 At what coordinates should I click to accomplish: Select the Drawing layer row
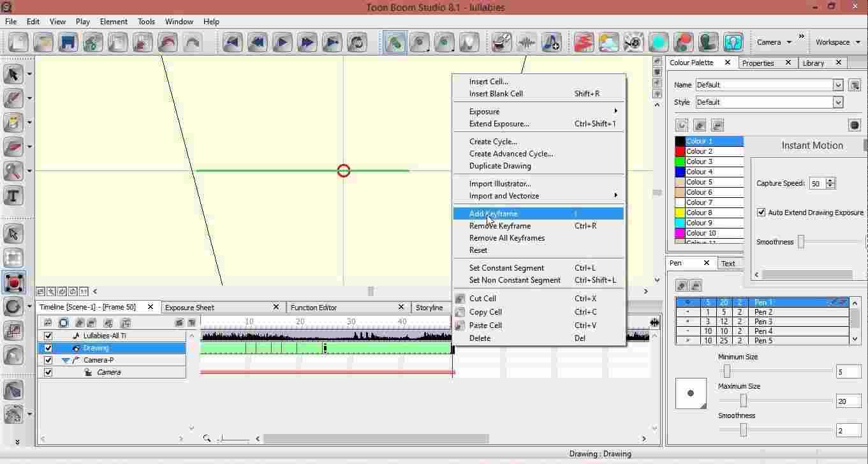pyautogui.click(x=112, y=348)
